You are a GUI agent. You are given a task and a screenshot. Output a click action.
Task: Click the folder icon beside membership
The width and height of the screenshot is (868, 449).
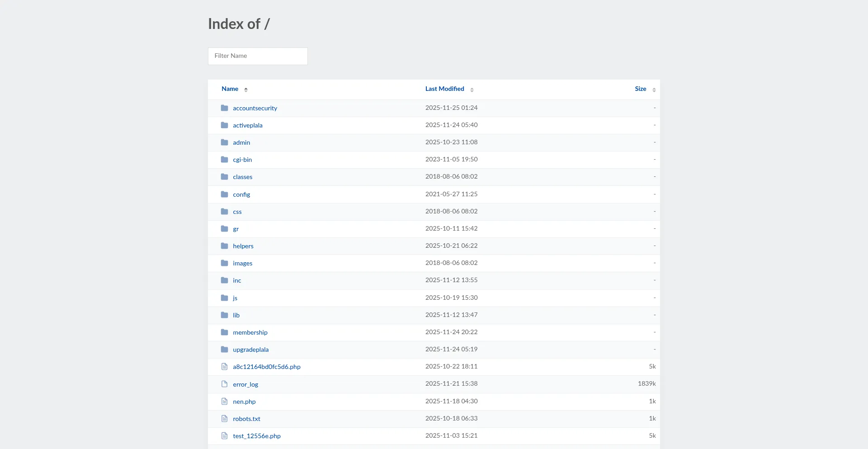coord(224,332)
